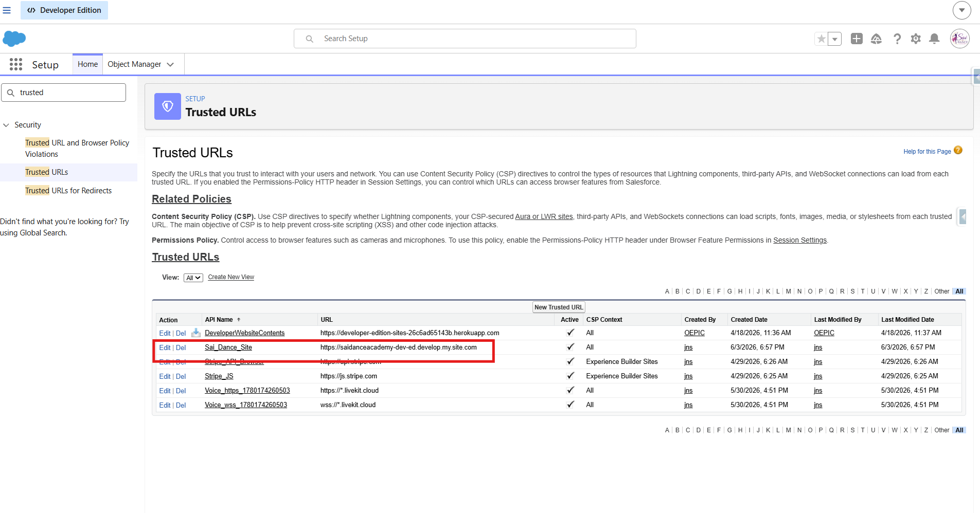Click the search icon in Search Setup
This screenshot has width=980, height=513.
tap(310, 39)
